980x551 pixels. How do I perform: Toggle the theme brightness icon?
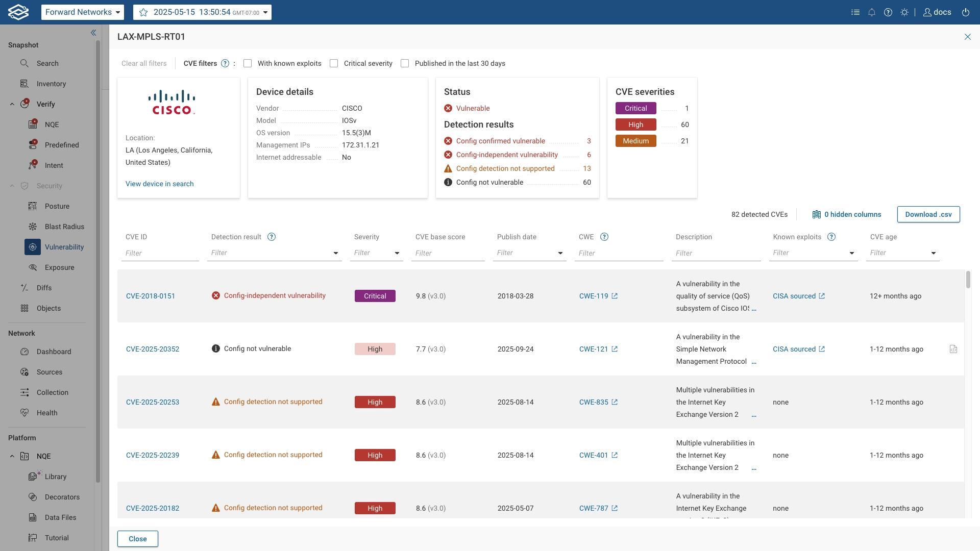click(904, 12)
